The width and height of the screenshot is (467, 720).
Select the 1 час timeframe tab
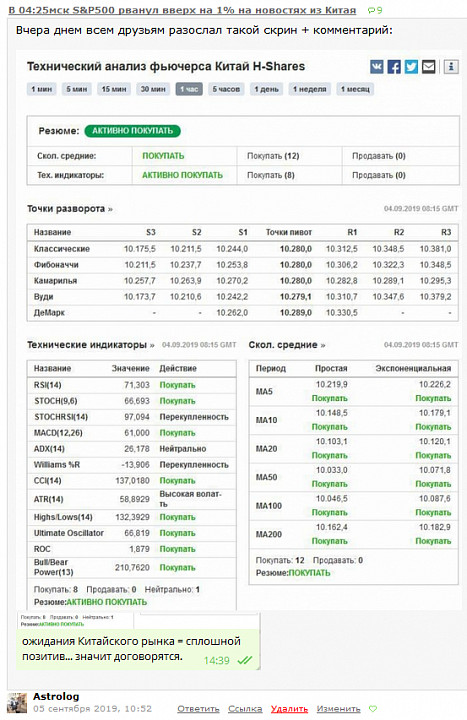click(x=189, y=89)
